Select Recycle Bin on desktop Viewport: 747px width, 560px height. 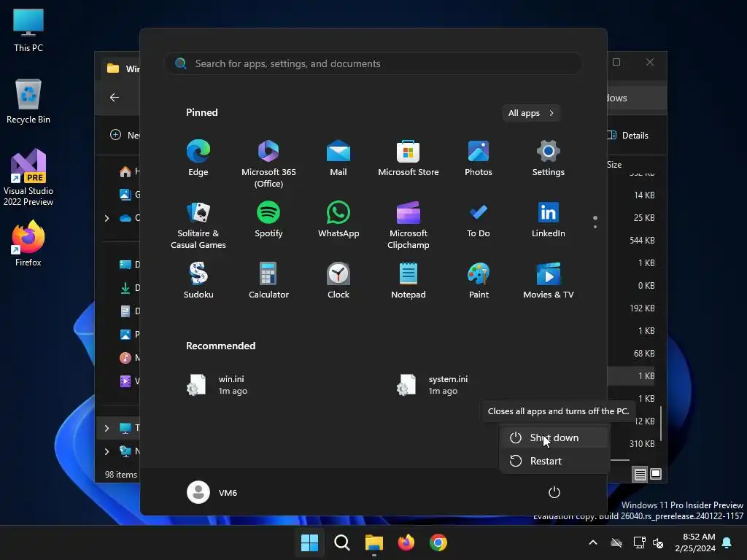28,101
